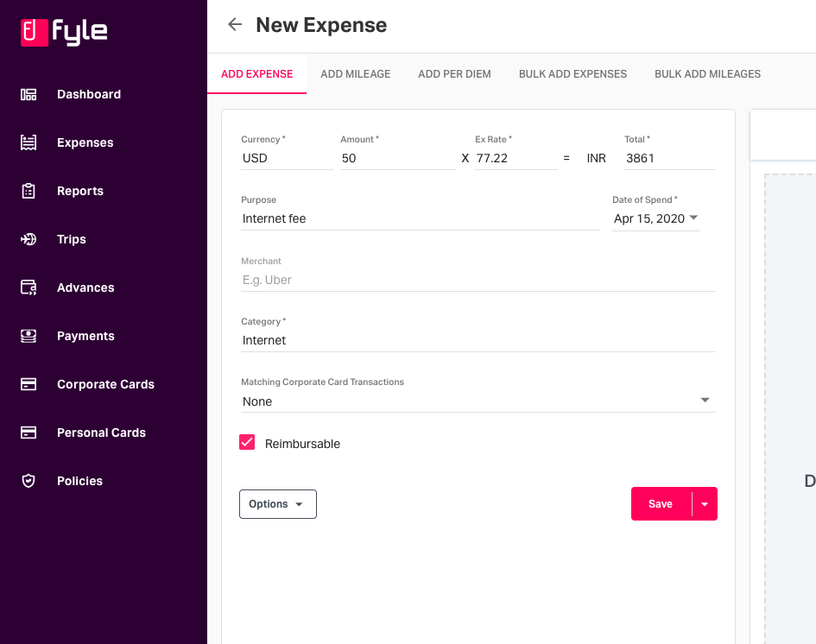Open the Corporate Cards card icon
This screenshot has height=644, width=816.
pyautogui.click(x=28, y=384)
